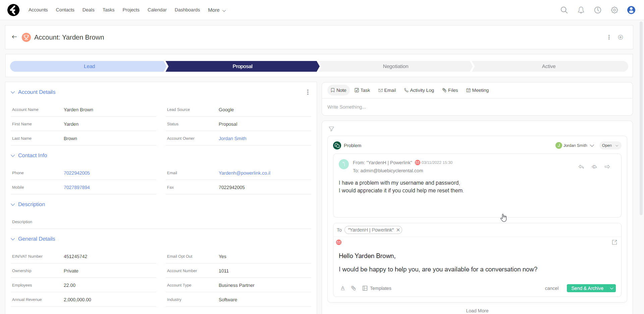Viewport: 644px width, 314px height.
Task: Select the Reply icon on the email
Action: 581,167
